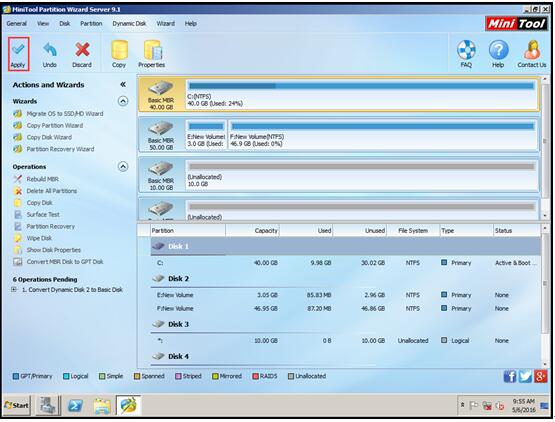Select the 10.0 GB Unallocated partition block
This screenshot has width=555, height=422.
361,176
